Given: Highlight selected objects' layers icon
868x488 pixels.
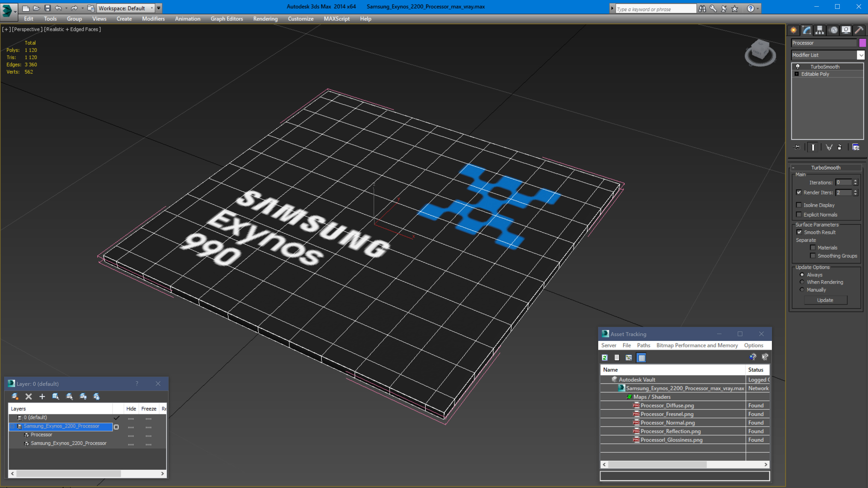Looking at the screenshot, I should point(69,396).
